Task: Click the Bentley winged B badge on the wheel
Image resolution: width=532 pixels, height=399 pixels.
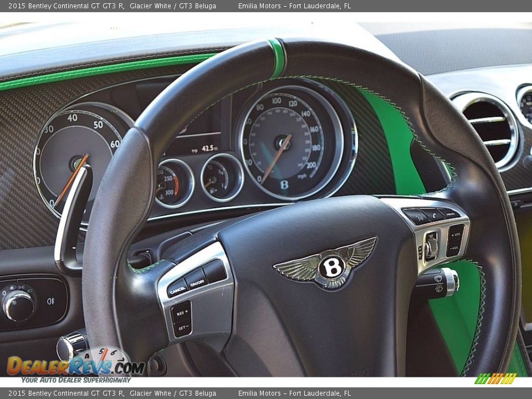Action: pyautogui.click(x=325, y=264)
